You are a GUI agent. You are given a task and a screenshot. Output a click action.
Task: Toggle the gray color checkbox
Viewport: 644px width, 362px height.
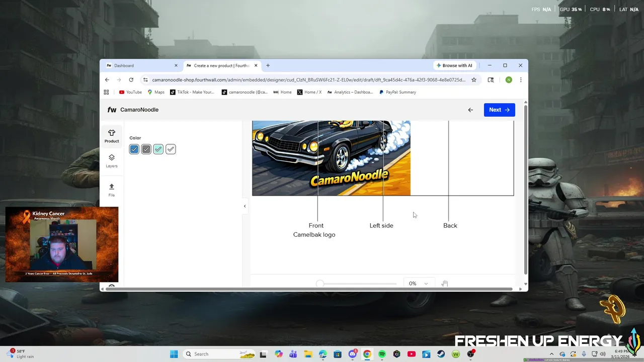pyautogui.click(x=146, y=149)
